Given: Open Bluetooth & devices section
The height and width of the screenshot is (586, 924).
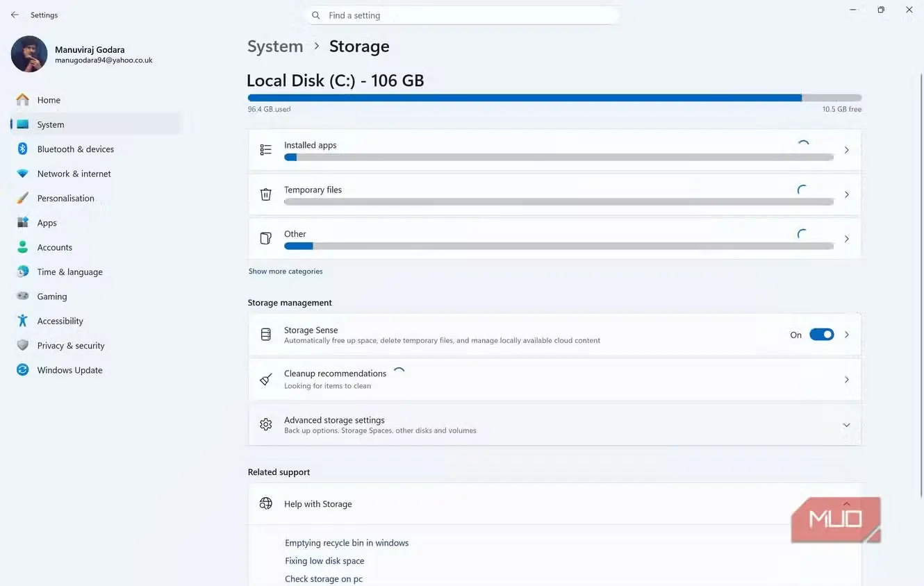Looking at the screenshot, I should [x=96, y=149].
